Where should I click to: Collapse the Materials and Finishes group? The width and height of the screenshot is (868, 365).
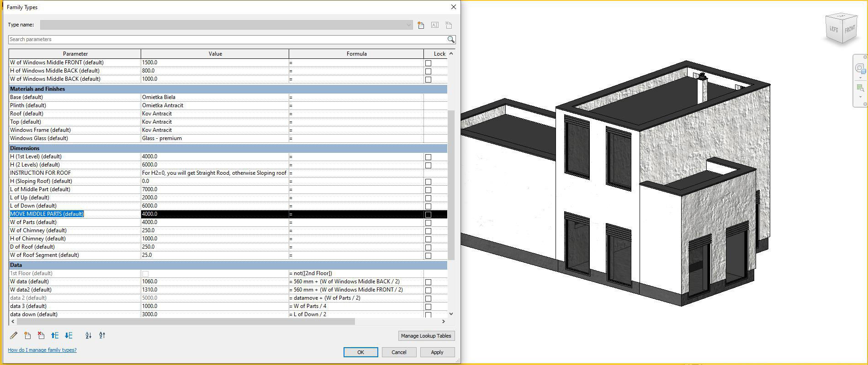228,89
